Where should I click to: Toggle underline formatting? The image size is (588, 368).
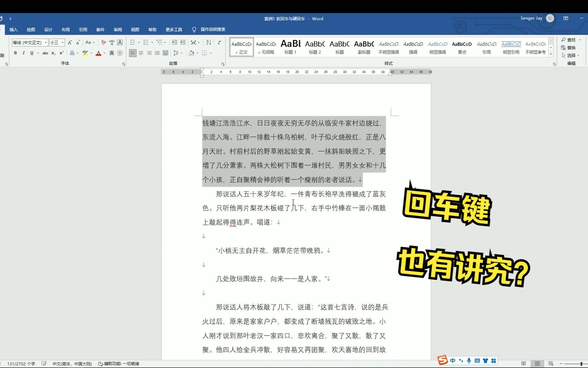point(32,53)
